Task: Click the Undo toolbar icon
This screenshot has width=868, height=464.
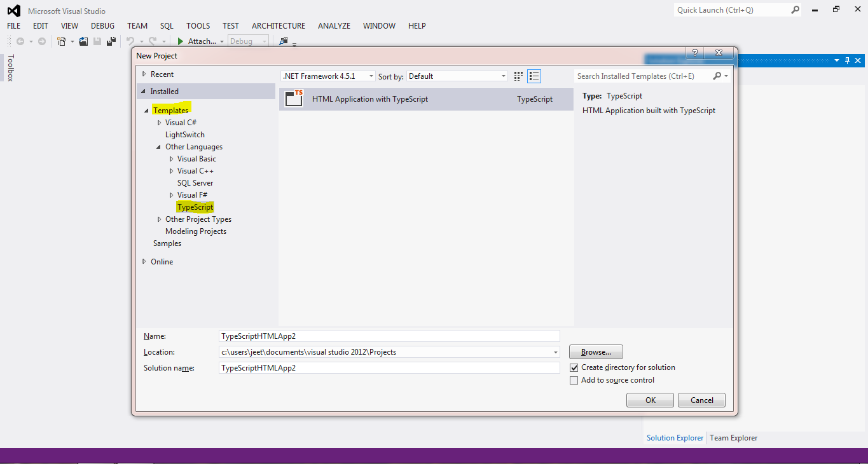Action: 130,41
